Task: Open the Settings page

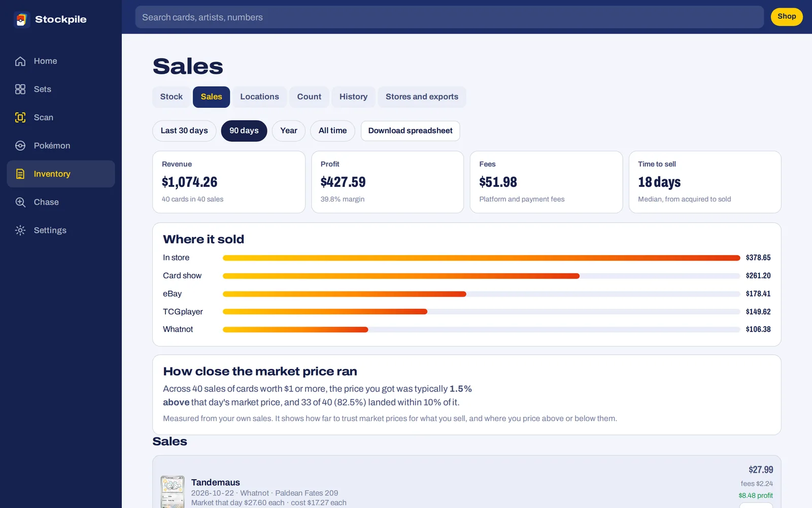Action: pos(61,230)
